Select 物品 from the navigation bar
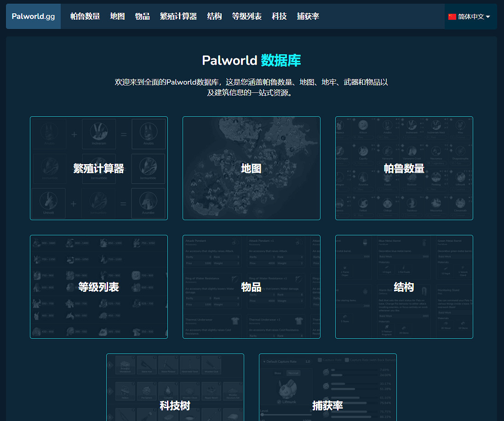 pyautogui.click(x=142, y=17)
